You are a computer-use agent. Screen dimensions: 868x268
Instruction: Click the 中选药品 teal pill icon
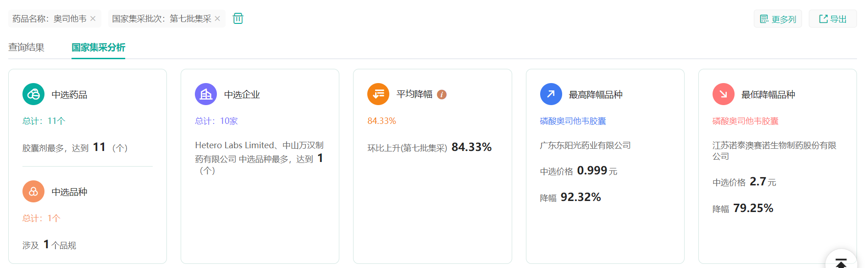pyautogui.click(x=33, y=95)
